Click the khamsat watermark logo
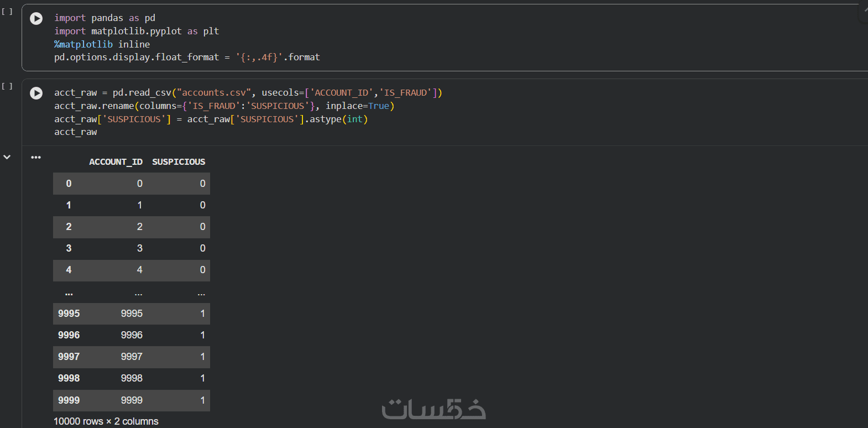 pyautogui.click(x=433, y=409)
